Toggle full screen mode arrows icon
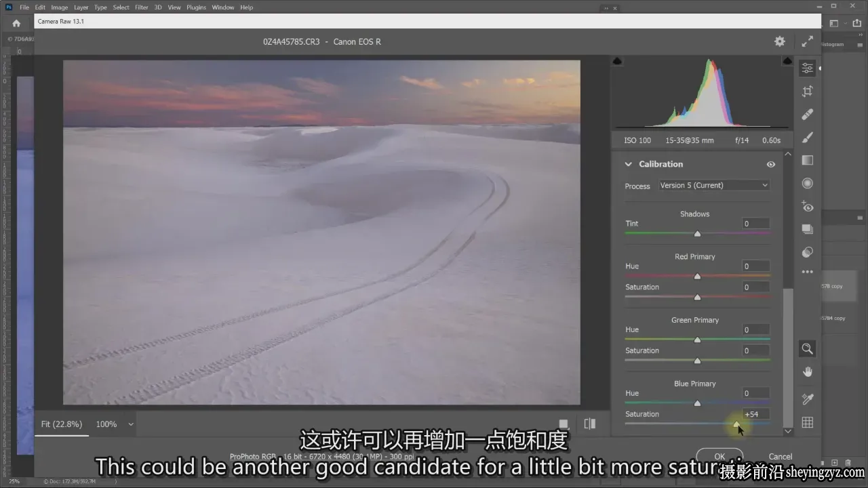 807,41
